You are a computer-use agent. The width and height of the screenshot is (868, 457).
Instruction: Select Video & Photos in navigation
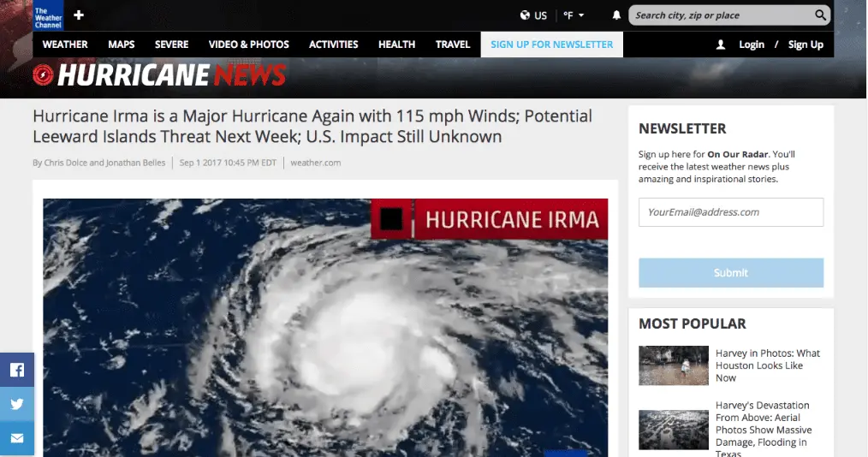tap(248, 45)
